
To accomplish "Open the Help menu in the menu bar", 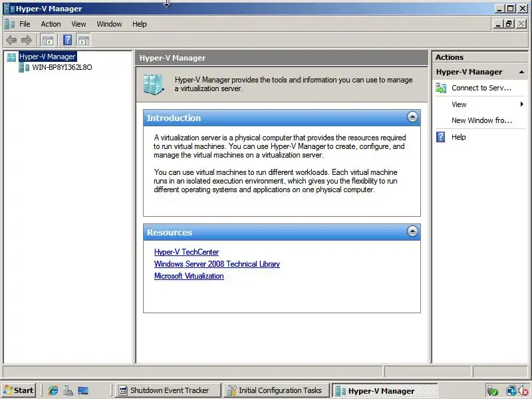I will 140,24.
